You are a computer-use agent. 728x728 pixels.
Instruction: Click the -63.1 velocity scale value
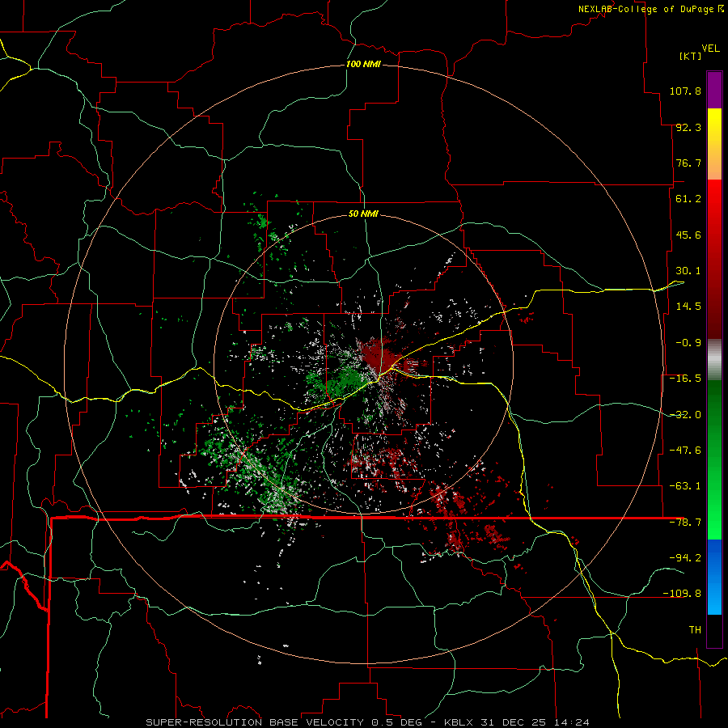coord(685,486)
